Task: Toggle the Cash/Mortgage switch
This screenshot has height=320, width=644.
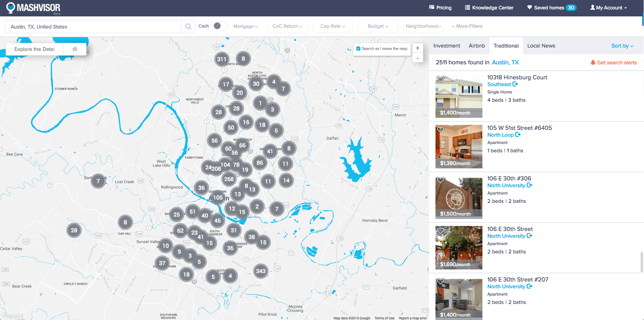Action: [x=220, y=26]
